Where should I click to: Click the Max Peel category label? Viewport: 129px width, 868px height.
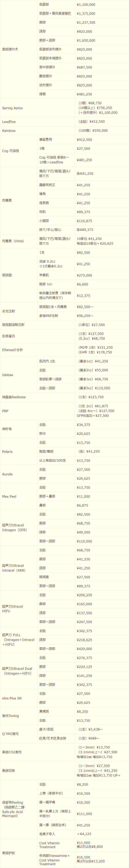pos(9,496)
